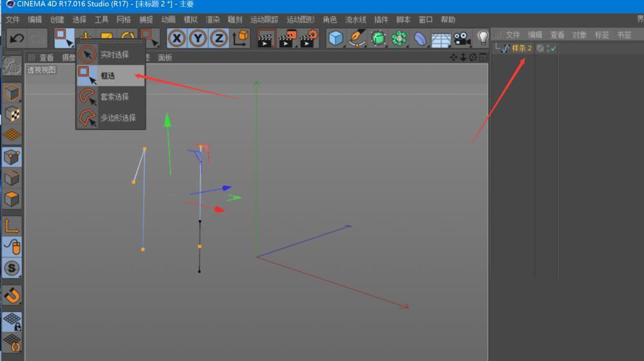Image resolution: width=644 pixels, height=361 pixels.
Task: Open Object Manager 标签 menu
Action: tap(601, 35)
